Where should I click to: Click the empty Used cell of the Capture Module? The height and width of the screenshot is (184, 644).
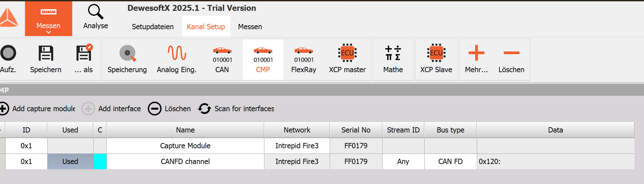[x=70, y=146]
